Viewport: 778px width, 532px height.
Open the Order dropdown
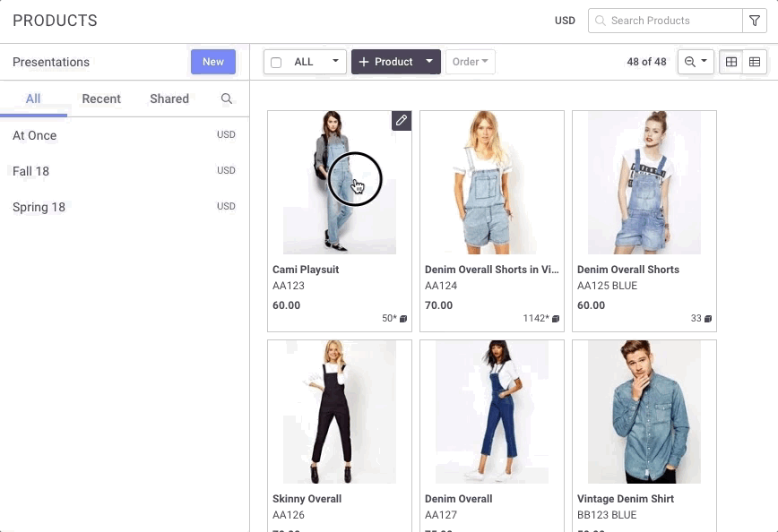click(471, 62)
